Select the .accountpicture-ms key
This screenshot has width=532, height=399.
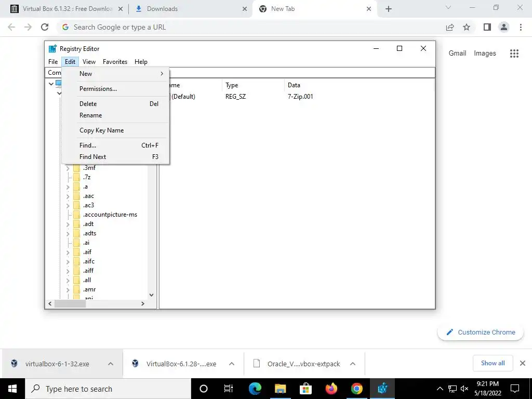110,215
